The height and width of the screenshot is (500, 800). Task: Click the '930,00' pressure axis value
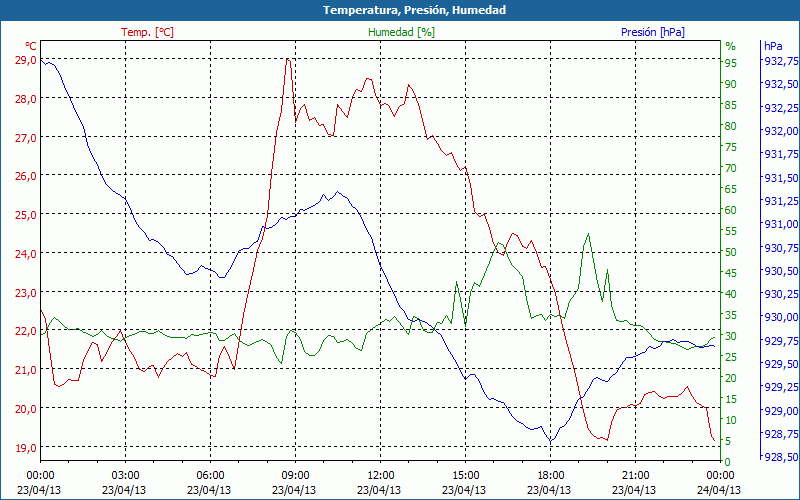point(781,317)
